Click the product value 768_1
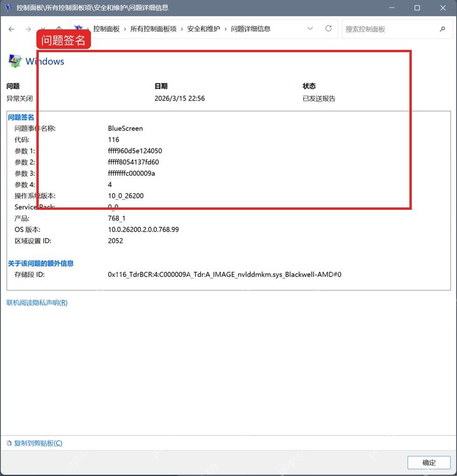The width and height of the screenshot is (457, 476). 117,218
